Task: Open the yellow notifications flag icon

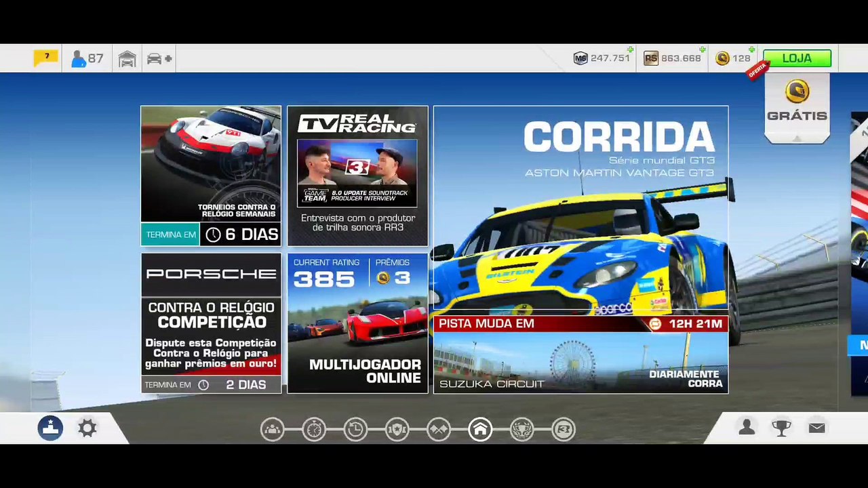Action: click(46, 58)
